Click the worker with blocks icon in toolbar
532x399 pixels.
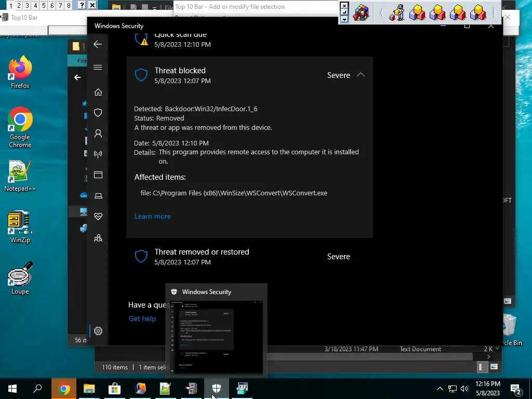point(397,13)
